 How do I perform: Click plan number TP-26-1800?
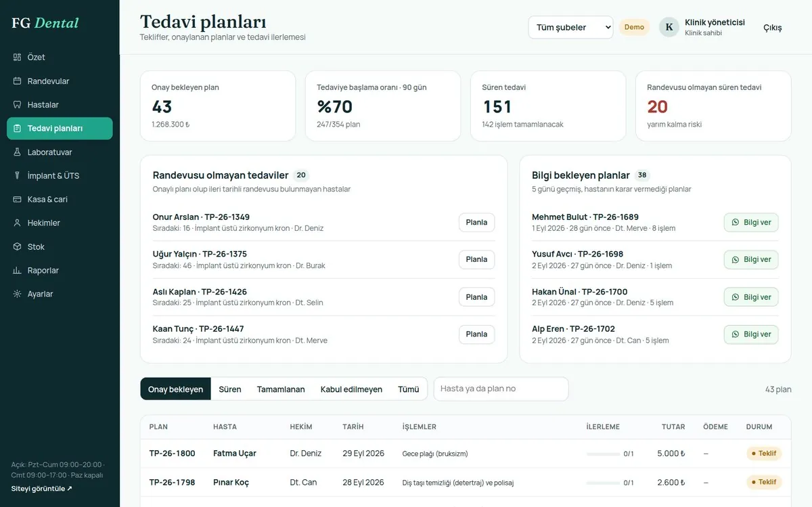tap(172, 454)
